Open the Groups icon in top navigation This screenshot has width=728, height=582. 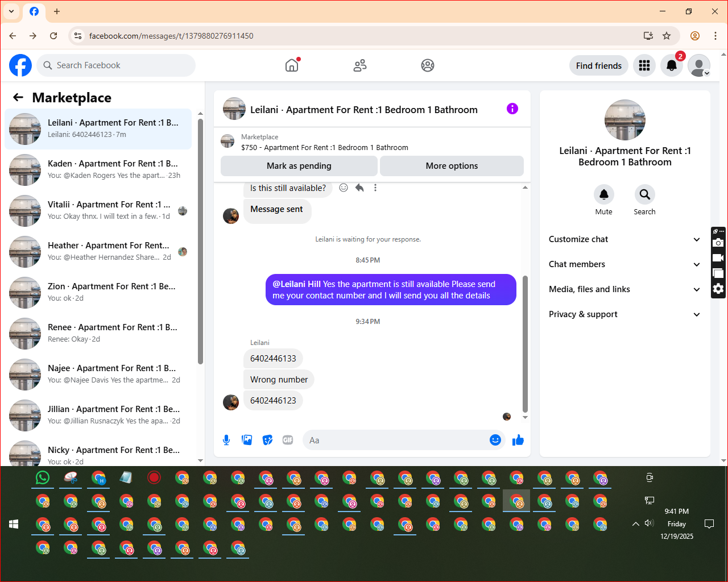pyautogui.click(x=428, y=65)
